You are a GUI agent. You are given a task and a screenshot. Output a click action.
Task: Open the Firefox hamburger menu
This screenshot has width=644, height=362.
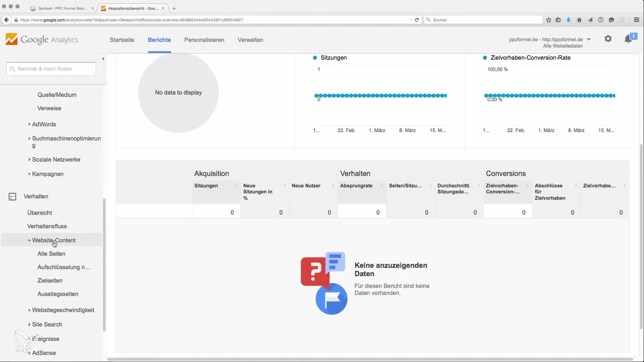tap(636, 20)
